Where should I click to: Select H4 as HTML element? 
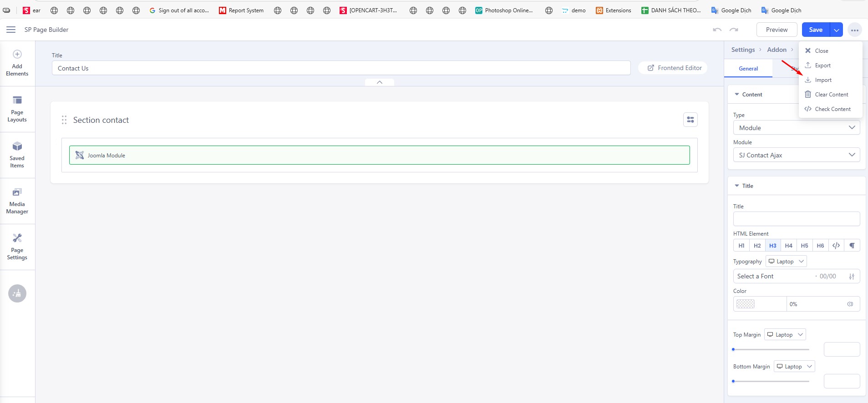tap(788, 246)
